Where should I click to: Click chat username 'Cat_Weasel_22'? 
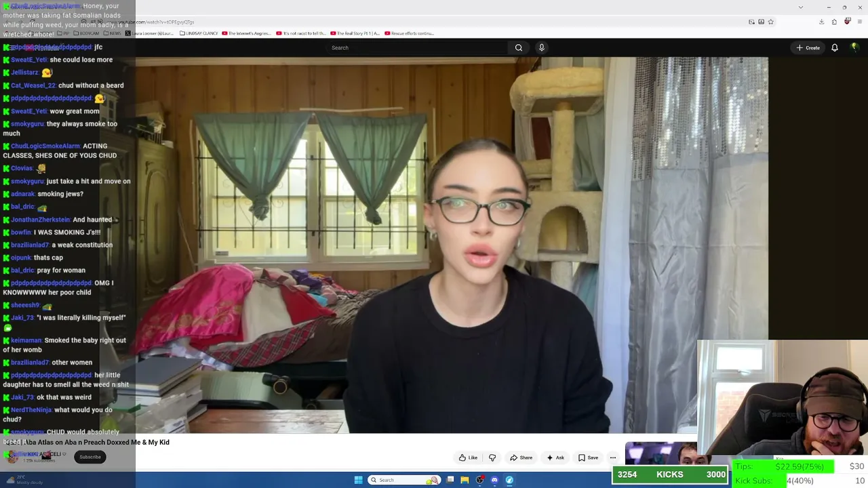33,85
